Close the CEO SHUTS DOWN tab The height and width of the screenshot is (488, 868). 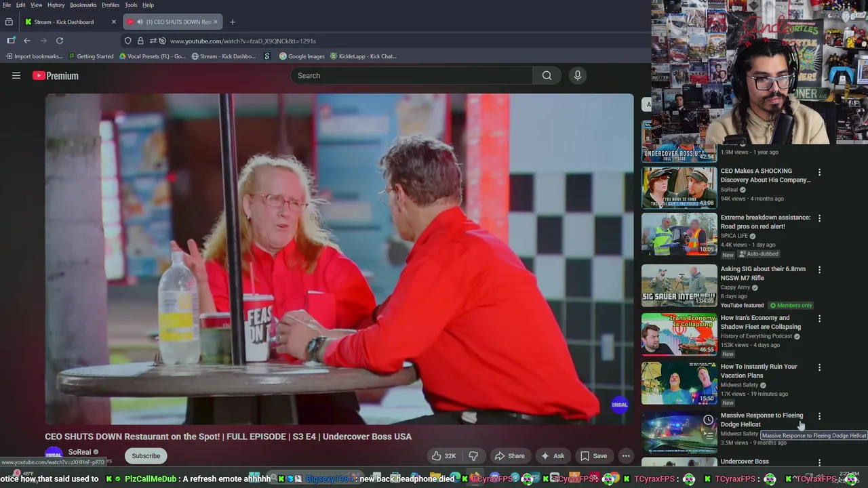point(216,22)
